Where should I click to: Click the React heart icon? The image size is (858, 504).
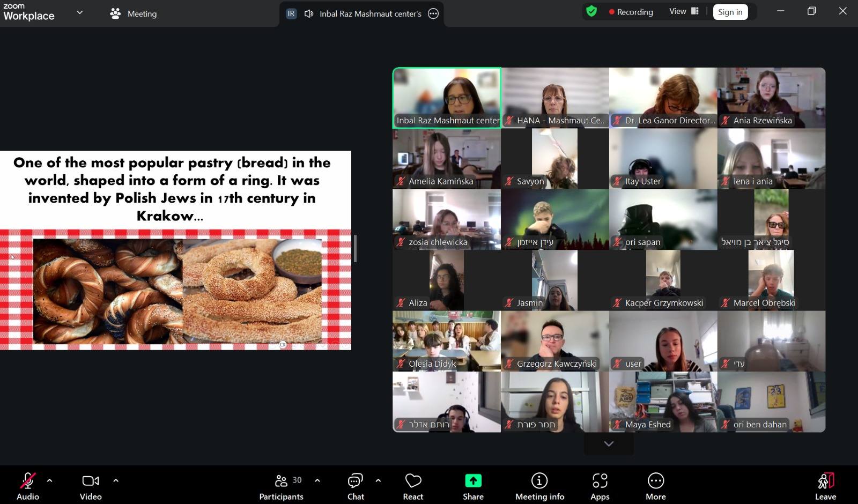[413, 487]
